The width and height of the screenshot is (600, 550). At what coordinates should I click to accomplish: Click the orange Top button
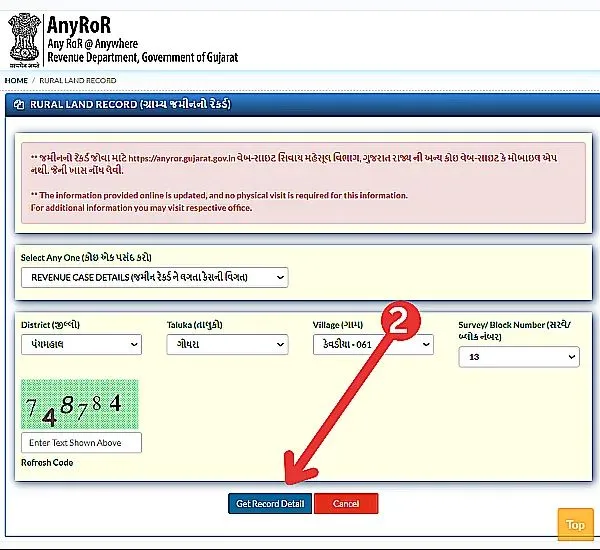575,525
